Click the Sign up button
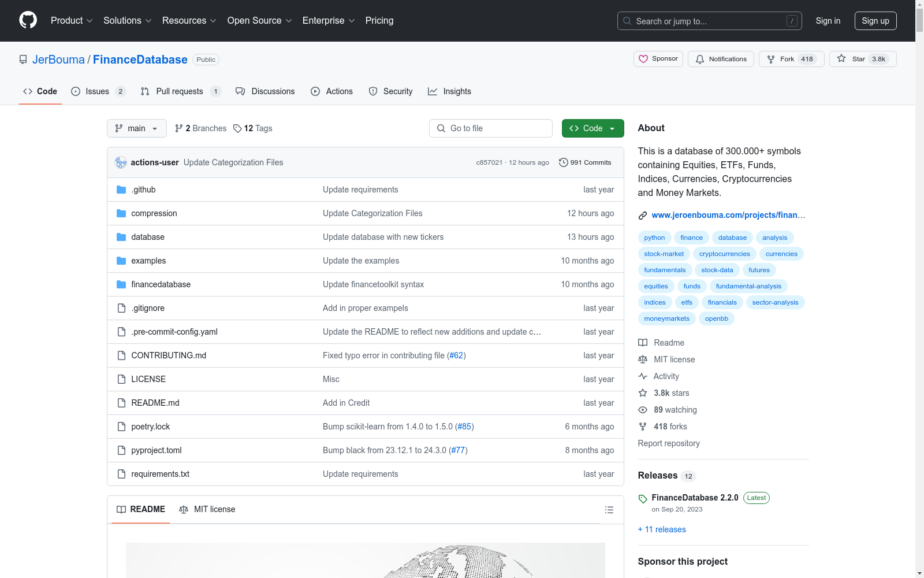 [875, 21]
